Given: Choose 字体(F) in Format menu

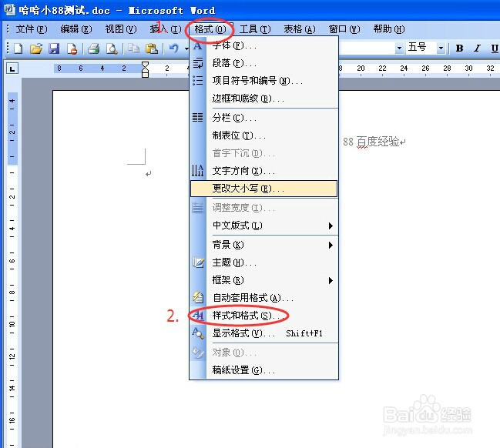Looking at the screenshot, I should click(263, 46).
